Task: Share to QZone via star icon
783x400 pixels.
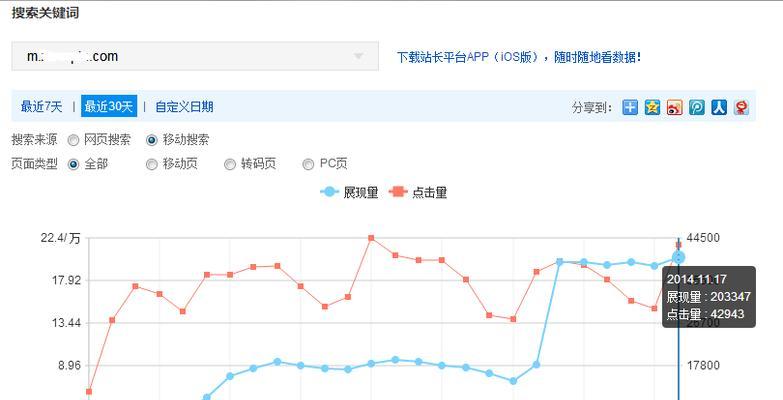Action: [x=652, y=107]
